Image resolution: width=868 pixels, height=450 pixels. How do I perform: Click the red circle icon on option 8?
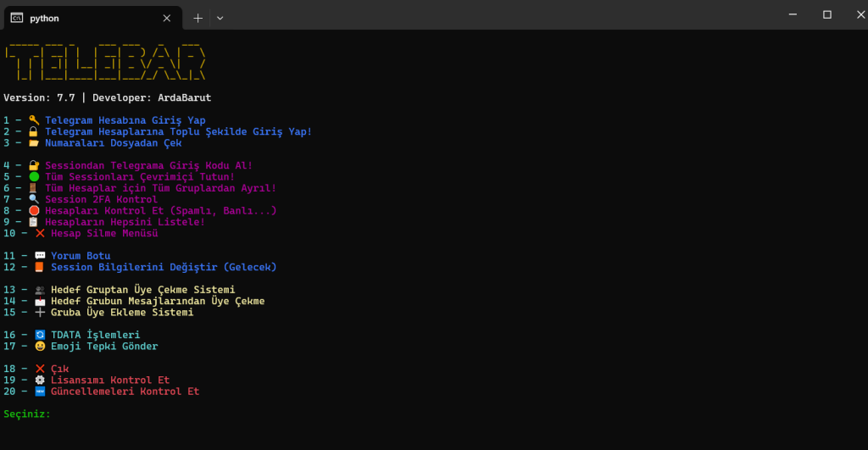(34, 211)
